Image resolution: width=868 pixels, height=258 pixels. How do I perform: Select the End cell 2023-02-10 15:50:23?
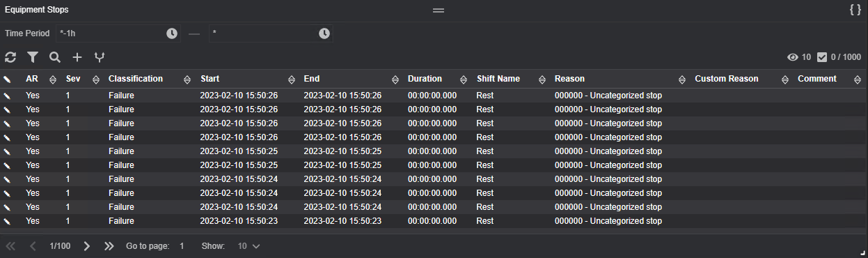pyautogui.click(x=342, y=221)
